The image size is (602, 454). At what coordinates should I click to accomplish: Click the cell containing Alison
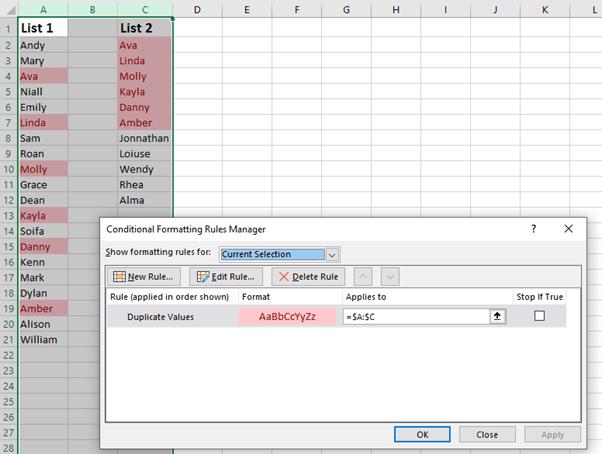click(x=43, y=324)
